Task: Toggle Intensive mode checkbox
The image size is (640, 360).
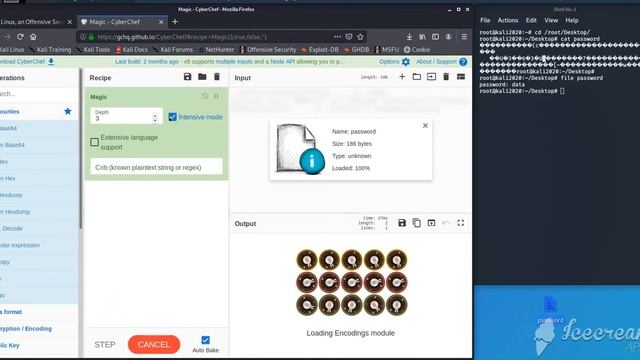Action: [x=172, y=117]
